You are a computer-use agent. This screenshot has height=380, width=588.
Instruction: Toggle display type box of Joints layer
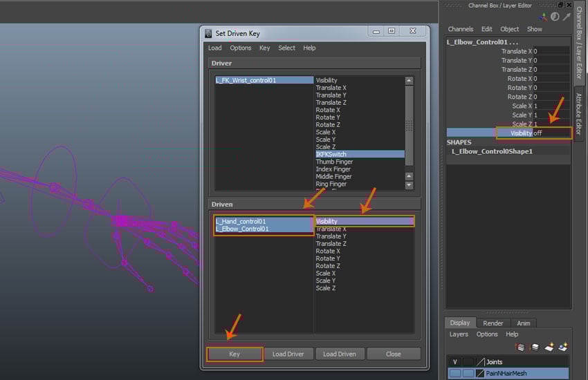(x=468, y=361)
